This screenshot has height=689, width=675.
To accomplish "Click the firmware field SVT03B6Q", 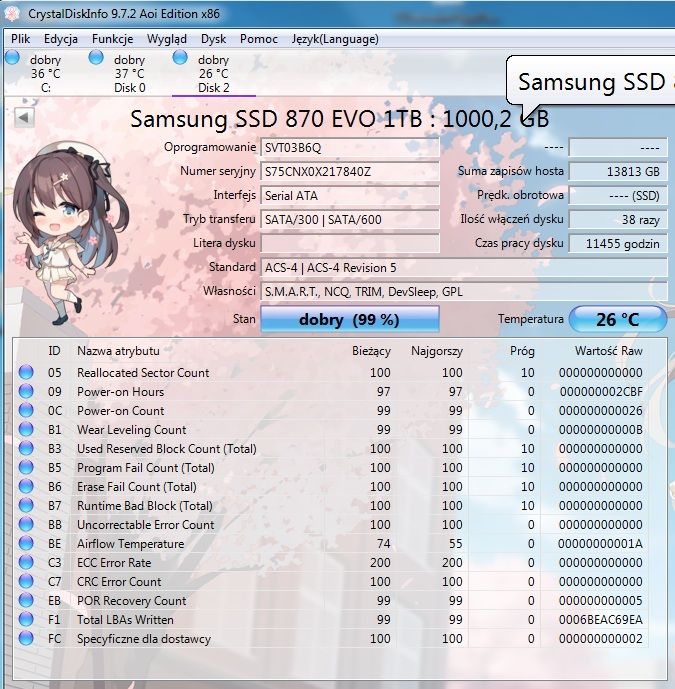I will (x=350, y=148).
